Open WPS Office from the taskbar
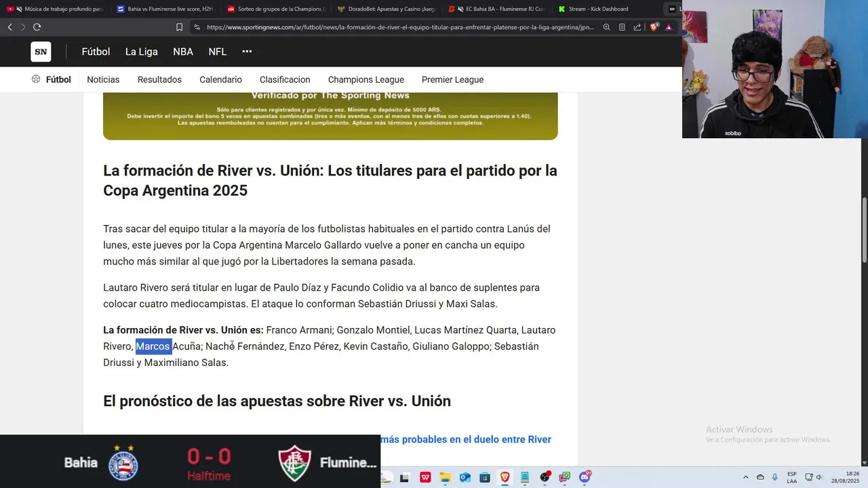 pos(425,477)
